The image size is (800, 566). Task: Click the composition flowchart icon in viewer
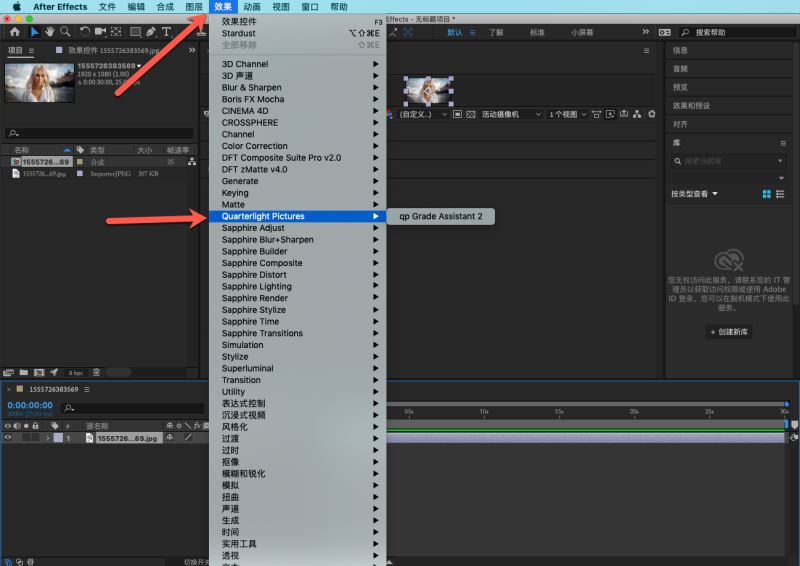pos(637,114)
